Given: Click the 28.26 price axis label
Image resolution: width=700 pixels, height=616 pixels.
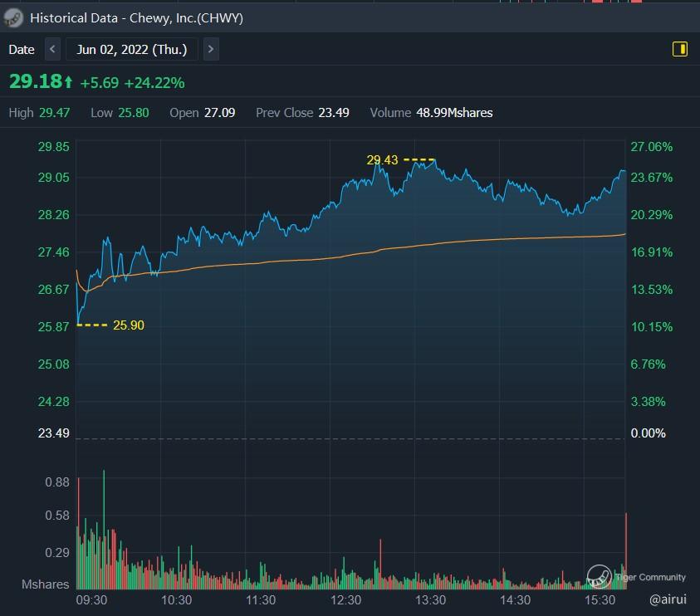Looking at the screenshot, I should [x=54, y=215].
